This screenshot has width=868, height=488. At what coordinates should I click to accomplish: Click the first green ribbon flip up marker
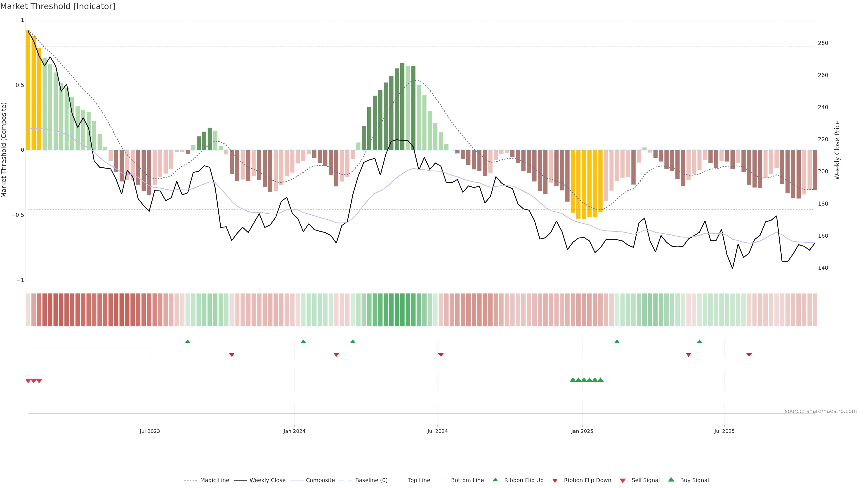click(x=188, y=342)
